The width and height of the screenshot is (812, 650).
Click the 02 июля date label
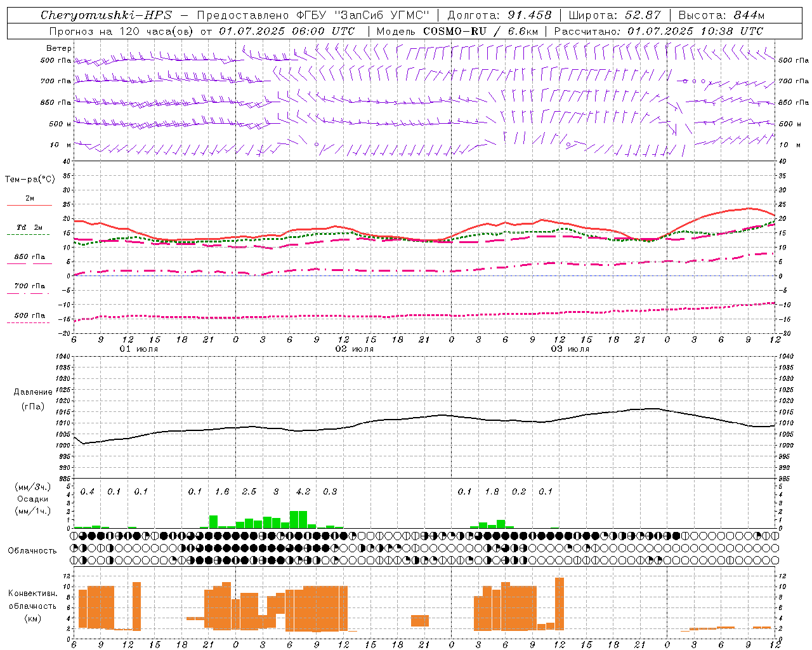[x=355, y=349]
